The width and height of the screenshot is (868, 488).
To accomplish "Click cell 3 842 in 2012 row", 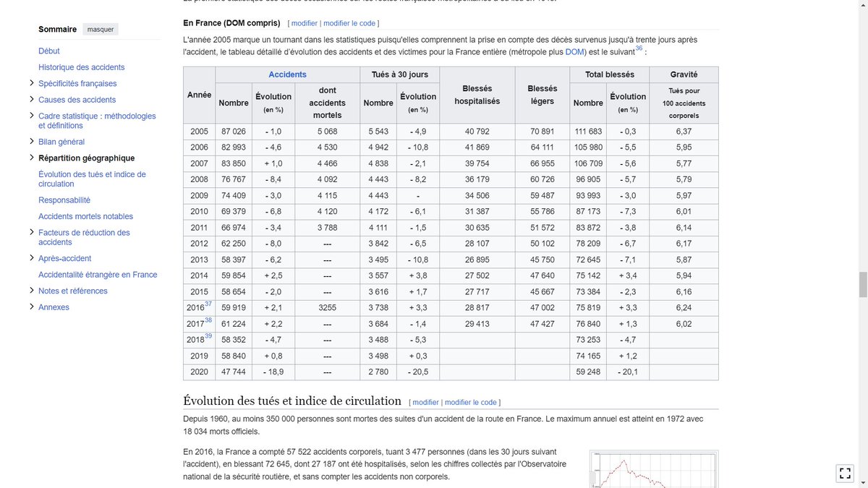I will tap(378, 244).
